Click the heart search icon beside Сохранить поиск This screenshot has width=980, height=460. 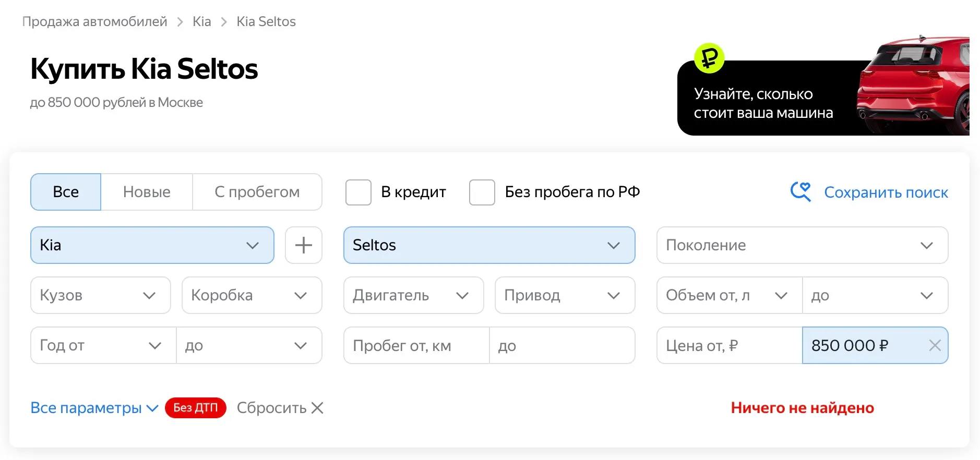click(x=800, y=192)
